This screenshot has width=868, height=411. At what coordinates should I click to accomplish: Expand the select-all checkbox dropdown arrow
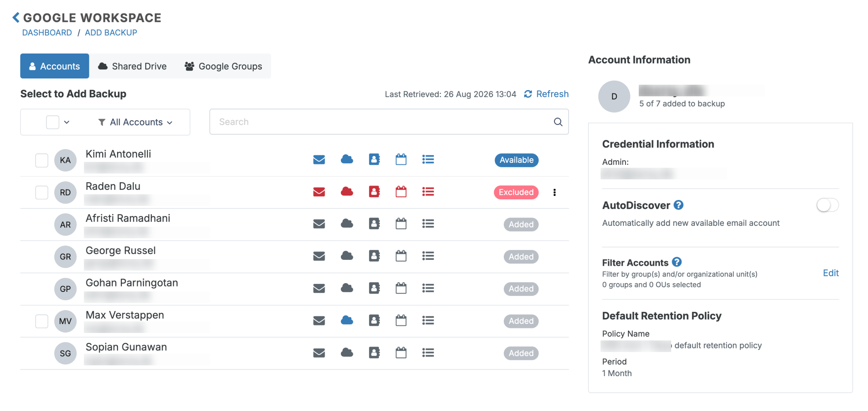click(x=67, y=122)
